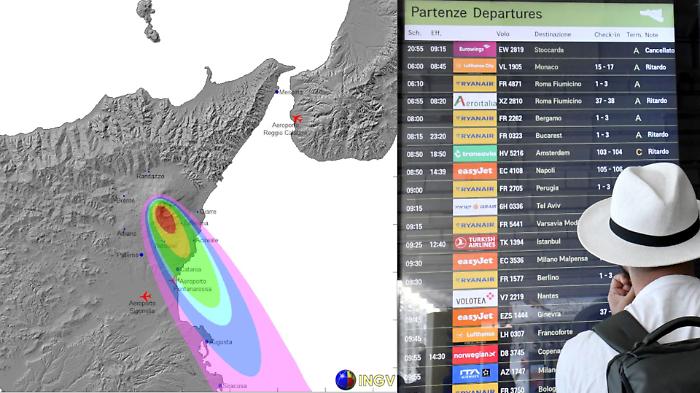The width and height of the screenshot is (700, 393).
Task: Click the traveler's white hat
Action: coord(641,214)
